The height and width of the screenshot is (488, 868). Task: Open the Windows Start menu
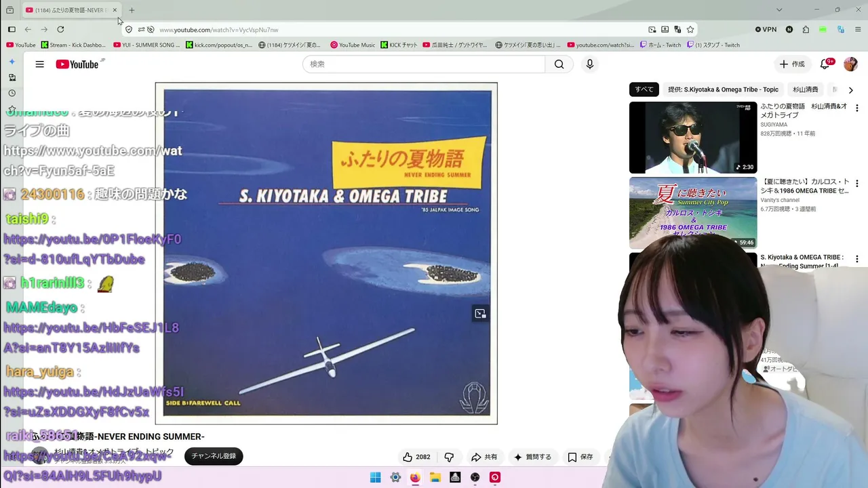[x=375, y=477]
